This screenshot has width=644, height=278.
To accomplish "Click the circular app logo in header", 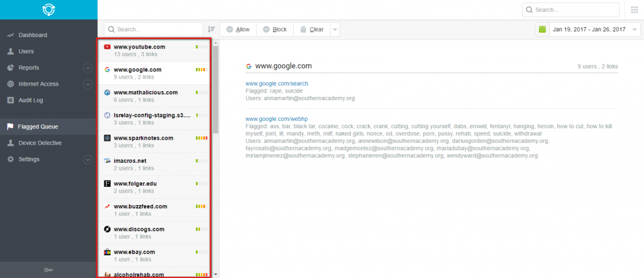I will tap(48, 9).
